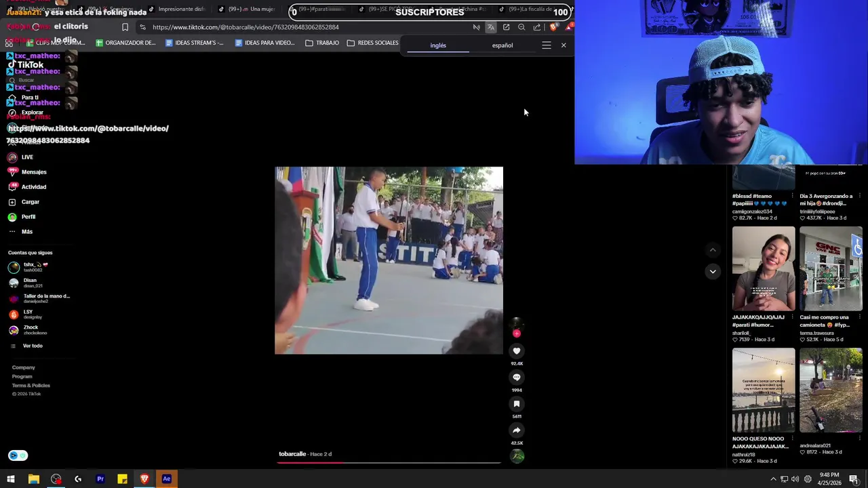Open more options for JAJAKAKQAJJQAJAJ video
The height and width of the screenshot is (488, 868).
click(x=792, y=317)
